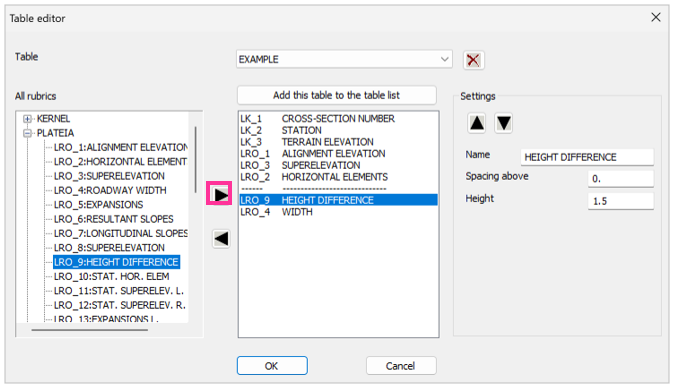
Task: Expand the KERNEL tree node
Action: point(28,119)
